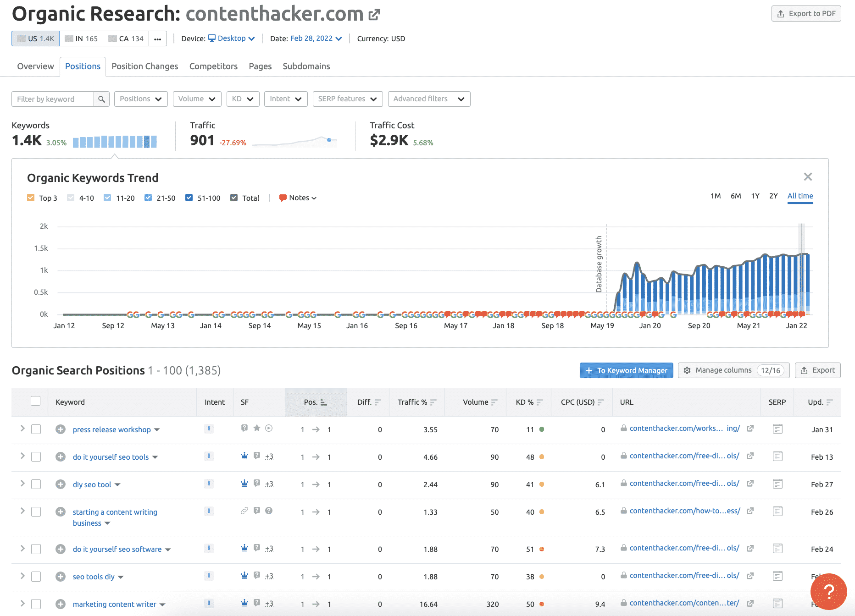Switch to the Competitors tab

(213, 66)
